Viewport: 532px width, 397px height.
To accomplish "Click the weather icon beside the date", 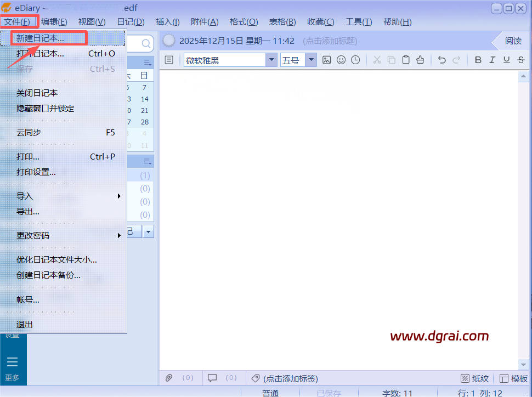I will click(x=169, y=41).
